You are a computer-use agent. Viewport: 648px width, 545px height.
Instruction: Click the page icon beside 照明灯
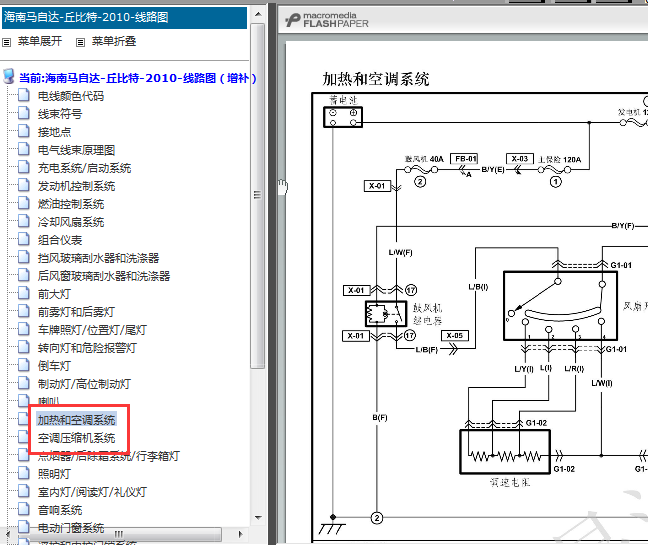(24, 472)
